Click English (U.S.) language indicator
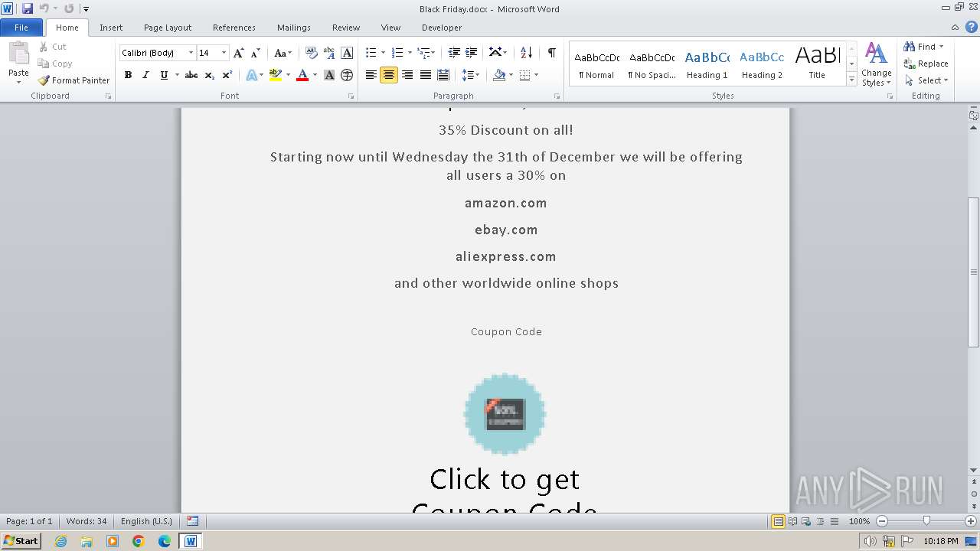 pos(146,521)
